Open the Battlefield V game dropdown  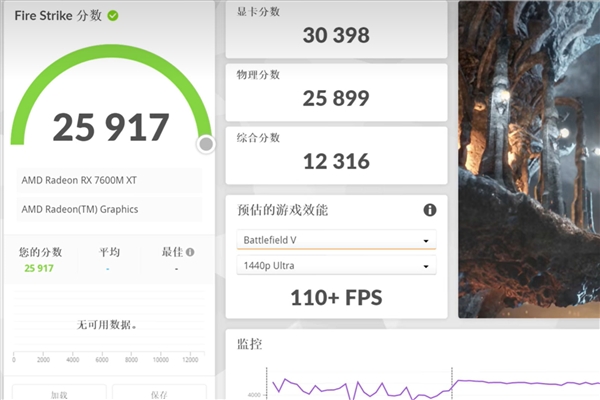336,240
